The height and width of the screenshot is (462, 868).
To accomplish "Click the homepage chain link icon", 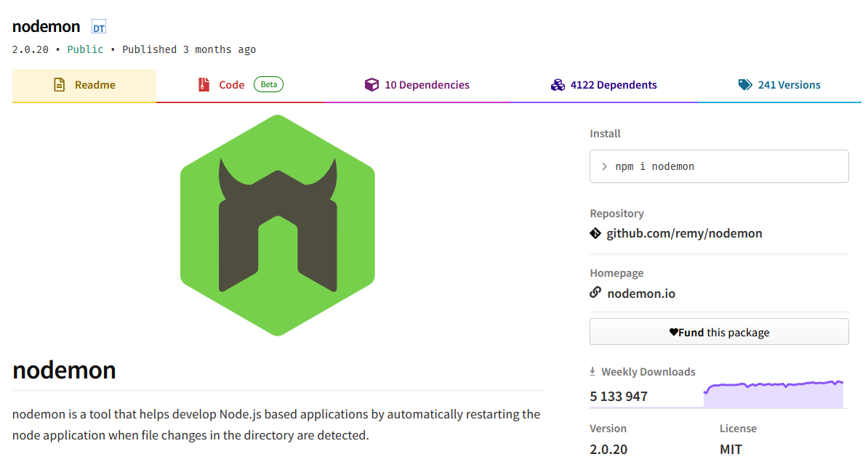I will click(595, 292).
